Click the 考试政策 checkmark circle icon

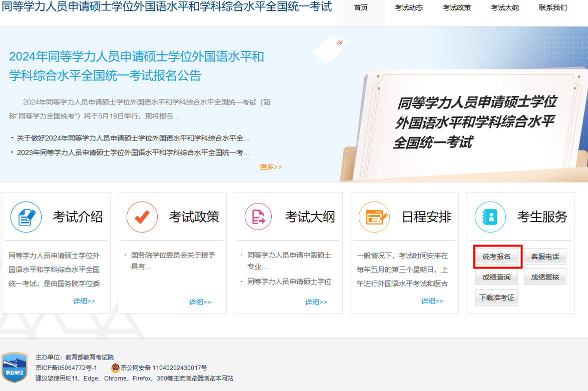tap(142, 217)
